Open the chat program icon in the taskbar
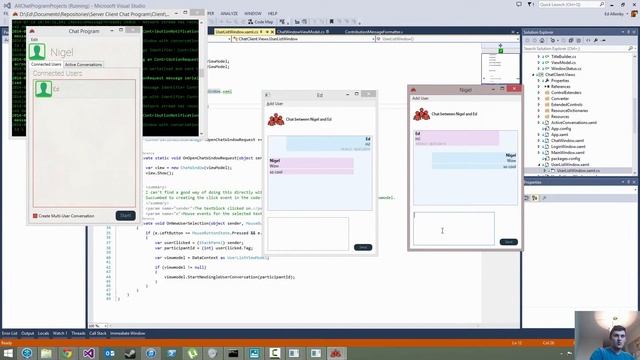This screenshot has width=640, height=360. pyautogui.click(x=336, y=353)
